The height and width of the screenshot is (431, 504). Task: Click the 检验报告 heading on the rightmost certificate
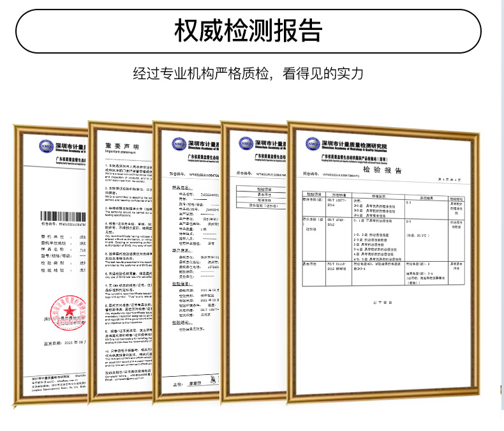tap(382, 170)
